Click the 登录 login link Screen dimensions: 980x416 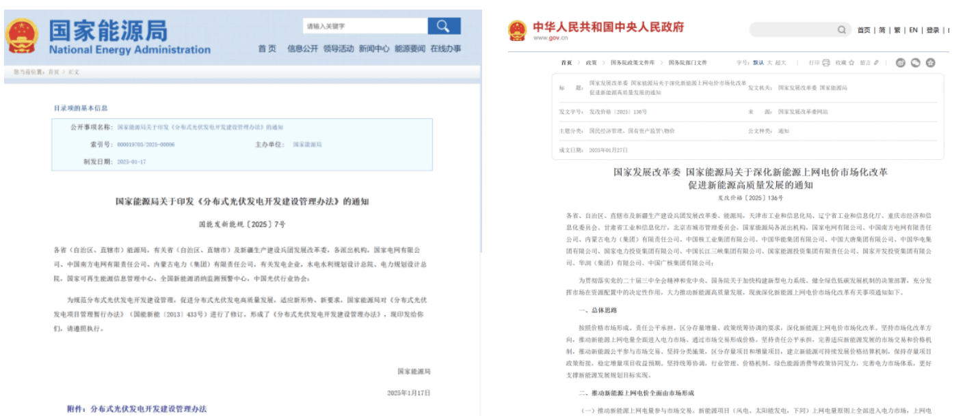(933, 30)
